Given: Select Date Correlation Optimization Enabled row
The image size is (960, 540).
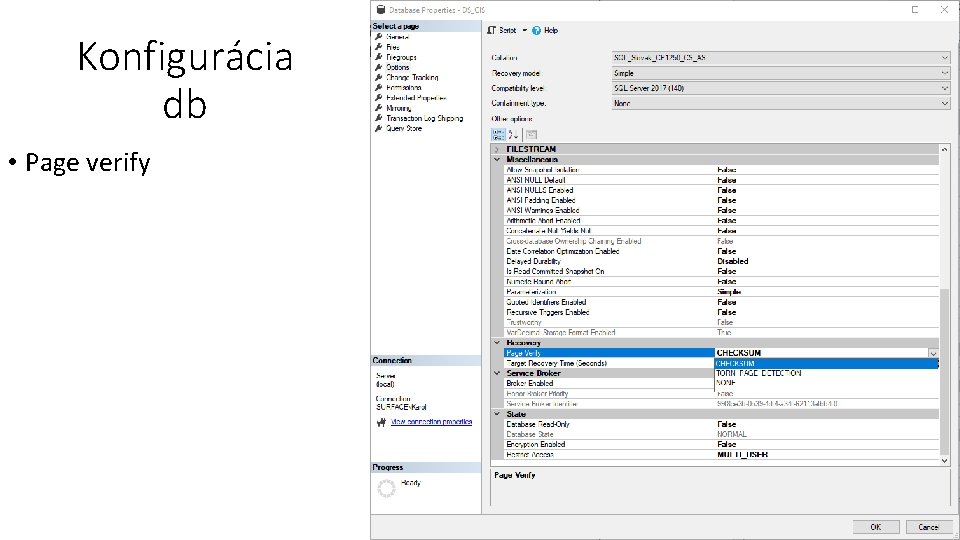Looking at the screenshot, I should pyautogui.click(x=721, y=251).
